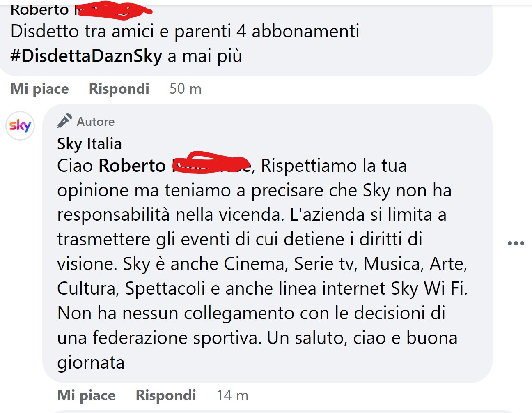This screenshot has height=413, width=532.
Task: Open the 14 m reply timestamp
Action: pos(232,395)
